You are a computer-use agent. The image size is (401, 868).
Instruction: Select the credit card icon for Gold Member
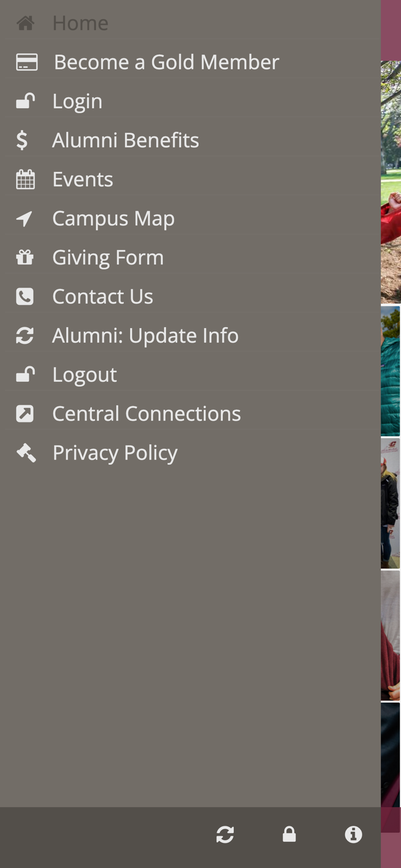27,61
